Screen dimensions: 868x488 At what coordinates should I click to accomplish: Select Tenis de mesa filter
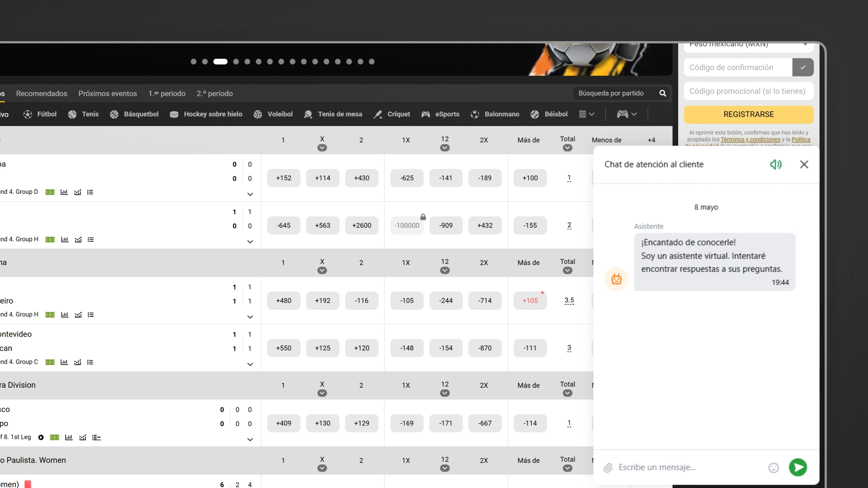tap(333, 114)
